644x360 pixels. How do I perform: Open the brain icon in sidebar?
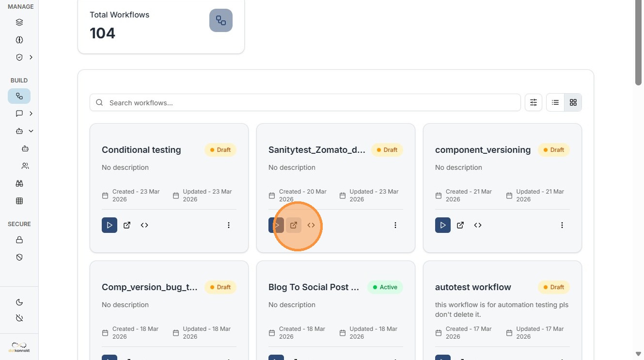(19, 40)
